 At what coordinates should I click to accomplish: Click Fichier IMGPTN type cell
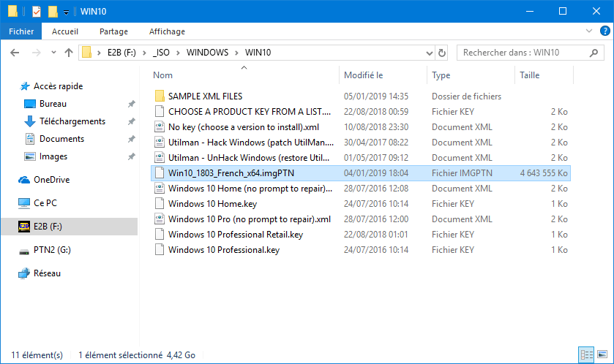pyautogui.click(x=462, y=172)
